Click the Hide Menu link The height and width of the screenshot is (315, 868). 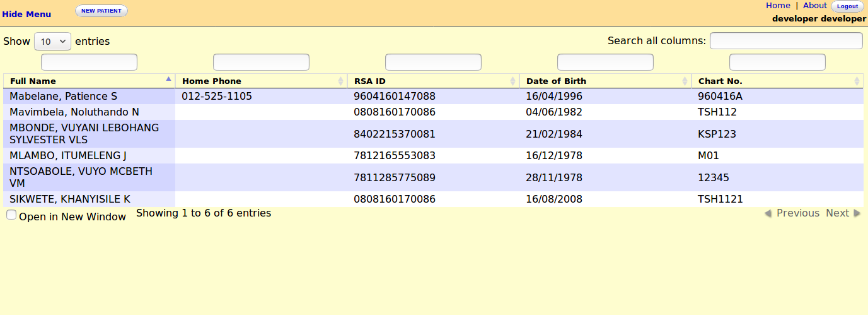coord(26,14)
